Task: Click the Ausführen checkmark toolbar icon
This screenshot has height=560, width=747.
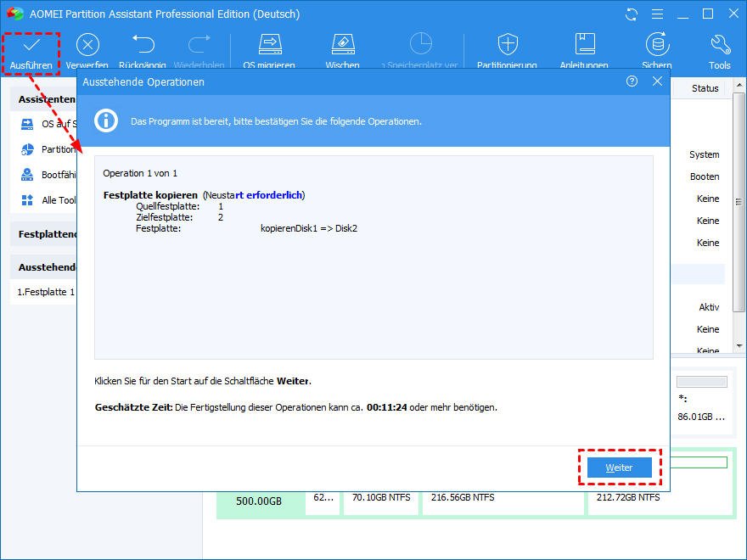Action: (31, 45)
